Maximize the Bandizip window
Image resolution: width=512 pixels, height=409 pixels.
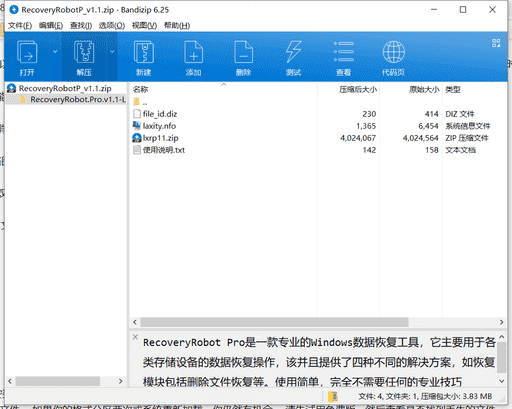[463, 10]
